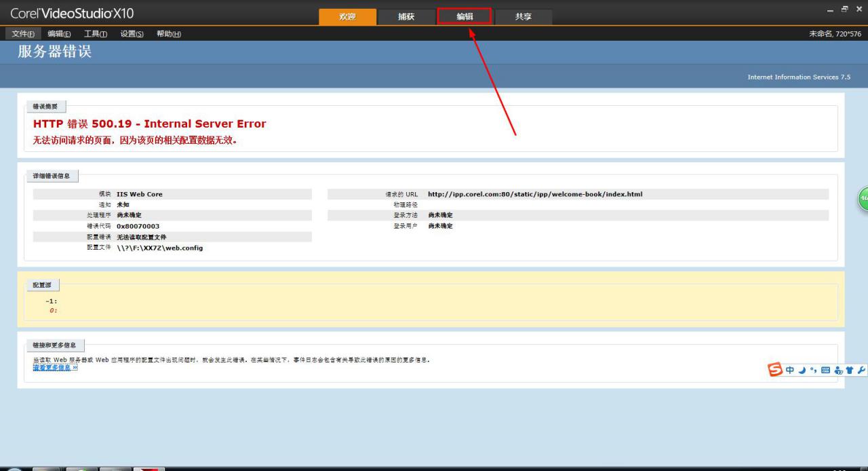This screenshot has height=471, width=868.
Task: Open the 工具(T) menu
Action: click(96, 34)
